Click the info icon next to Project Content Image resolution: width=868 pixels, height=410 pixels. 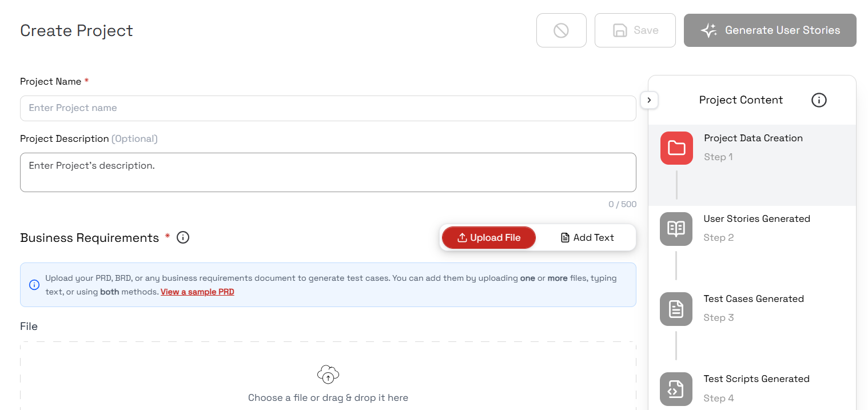(819, 100)
